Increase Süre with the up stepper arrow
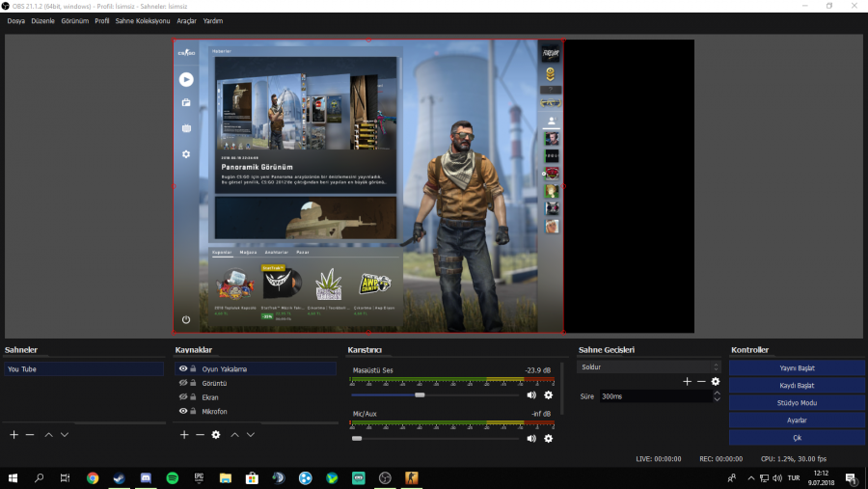Screen dimensions: 868x489 coord(717,394)
